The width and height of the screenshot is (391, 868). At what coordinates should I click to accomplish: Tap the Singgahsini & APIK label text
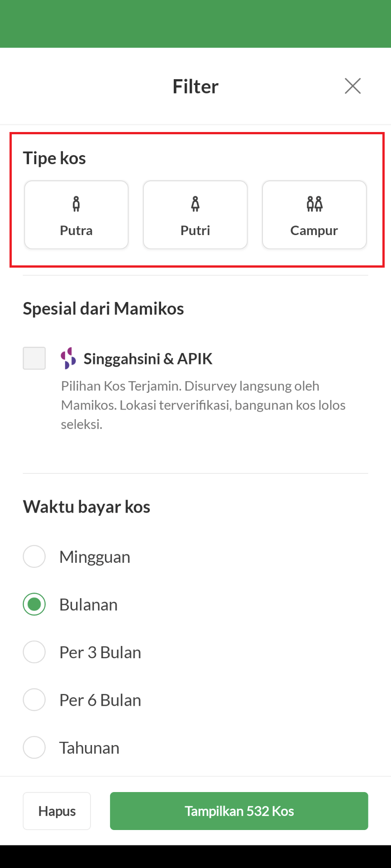(148, 359)
